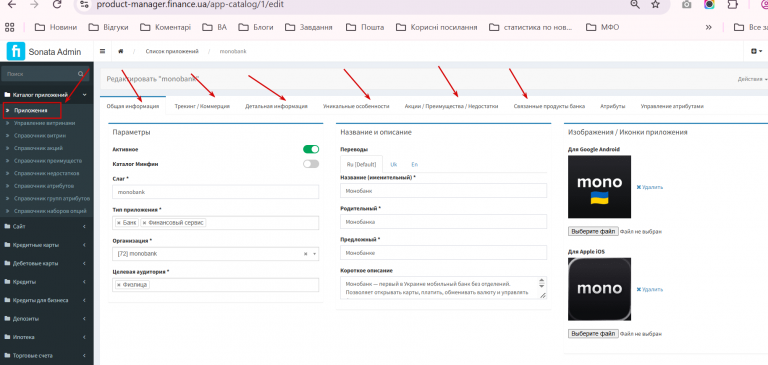This screenshot has height=365, width=768.
Task: Click the Список приложений breadcrumb link
Action: (172, 51)
